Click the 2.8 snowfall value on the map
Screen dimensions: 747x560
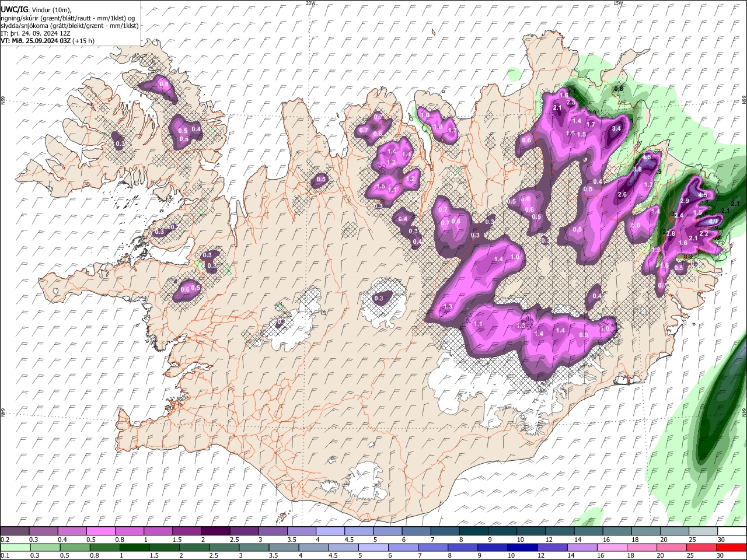coord(671,234)
